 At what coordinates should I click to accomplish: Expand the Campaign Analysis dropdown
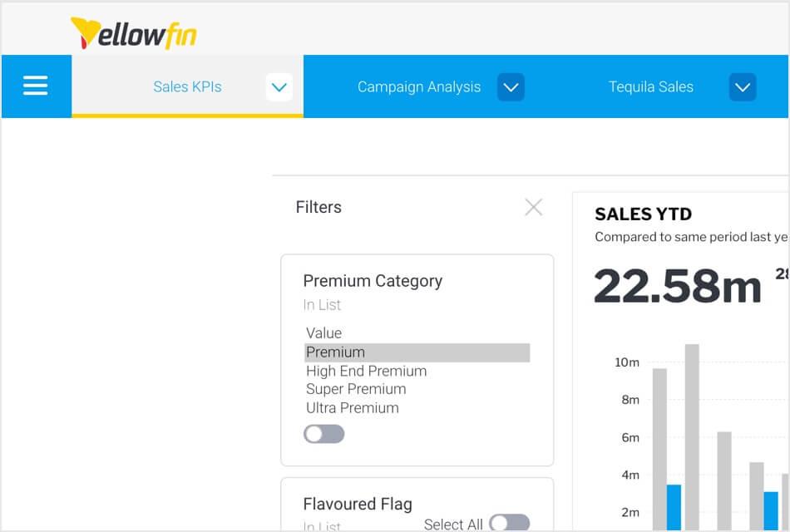coord(512,86)
